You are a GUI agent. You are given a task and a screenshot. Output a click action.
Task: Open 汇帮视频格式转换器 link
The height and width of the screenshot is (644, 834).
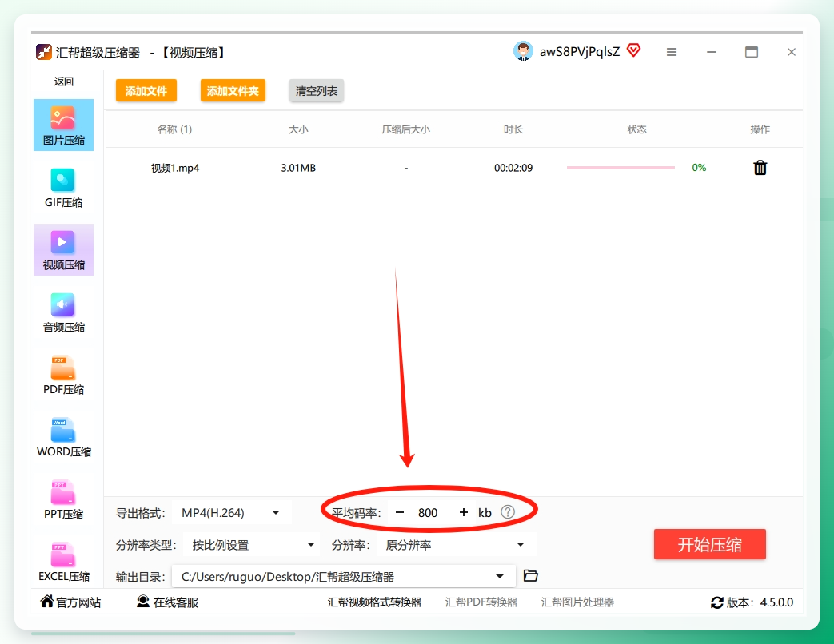point(374,602)
